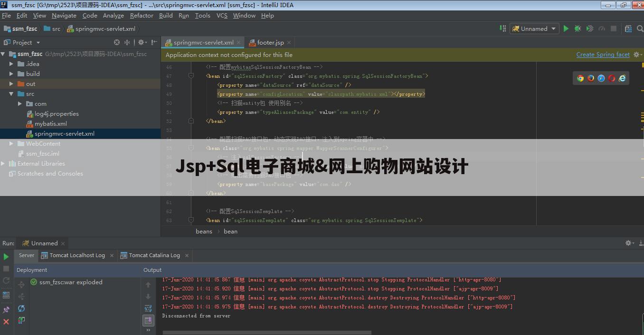Switch to Tomcat Catalina Log tab
The width and height of the screenshot is (644, 335).
click(x=154, y=255)
